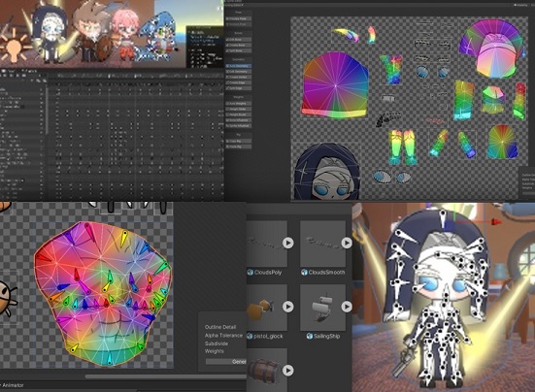Select the SailingShip thumbnail
This screenshot has height=392, width=535.
coord(322,308)
